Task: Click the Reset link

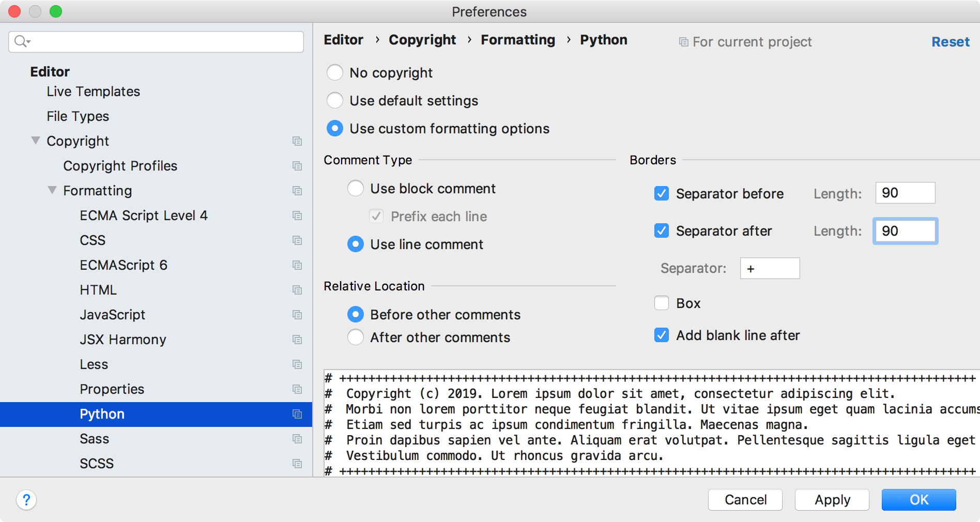Action: coord(950,42)
